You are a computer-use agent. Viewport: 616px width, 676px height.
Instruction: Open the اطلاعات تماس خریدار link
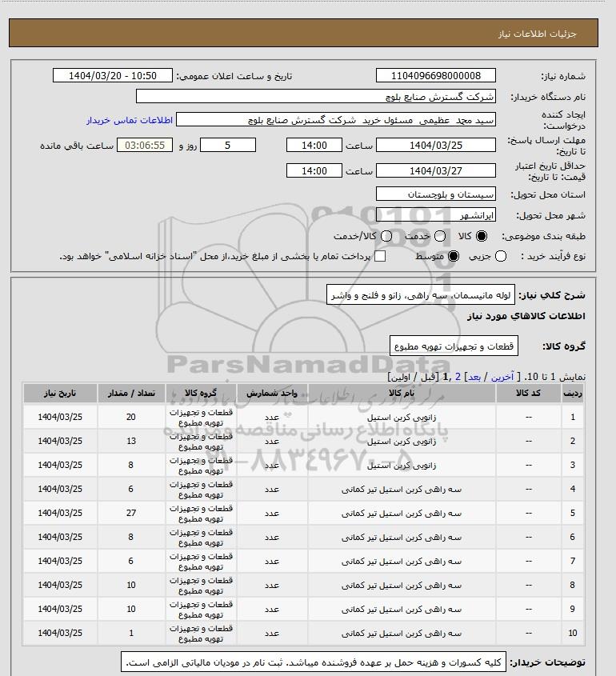pos(130,120)
